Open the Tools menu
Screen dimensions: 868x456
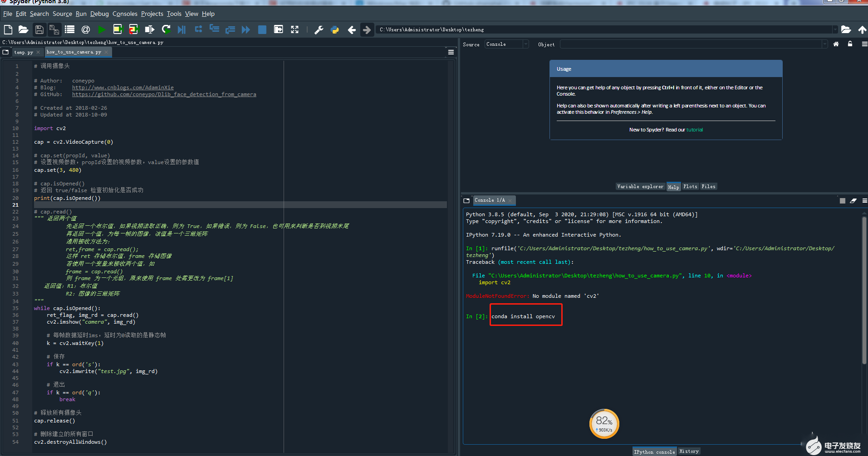(174, 14)
